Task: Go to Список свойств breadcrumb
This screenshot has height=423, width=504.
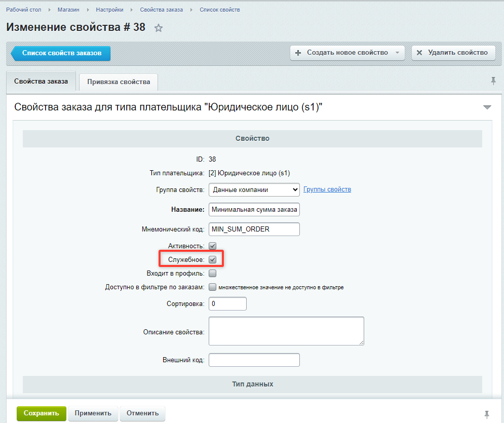Action: [x=220, y=10]
